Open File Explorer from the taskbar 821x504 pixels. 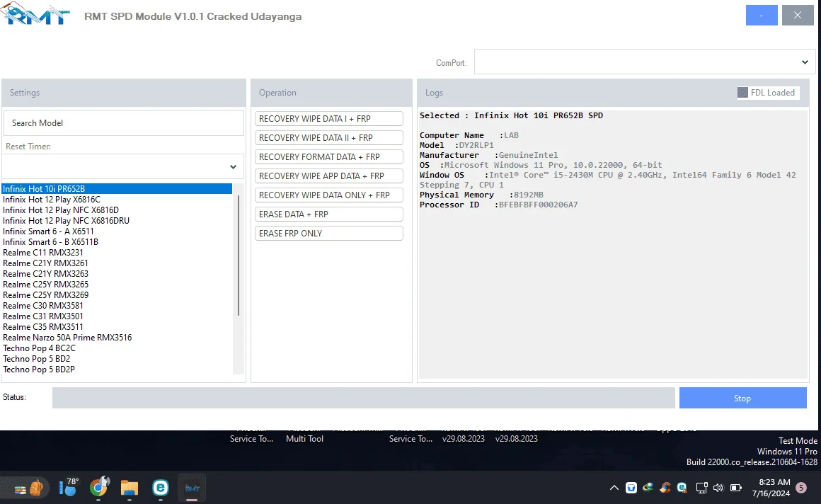(x=130, y=488)
